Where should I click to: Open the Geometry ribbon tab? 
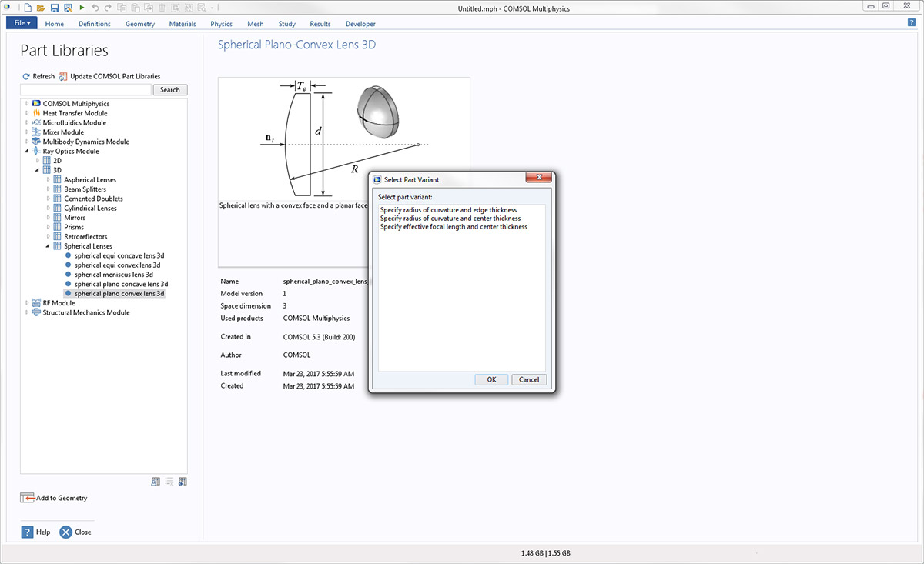(140, 24)
